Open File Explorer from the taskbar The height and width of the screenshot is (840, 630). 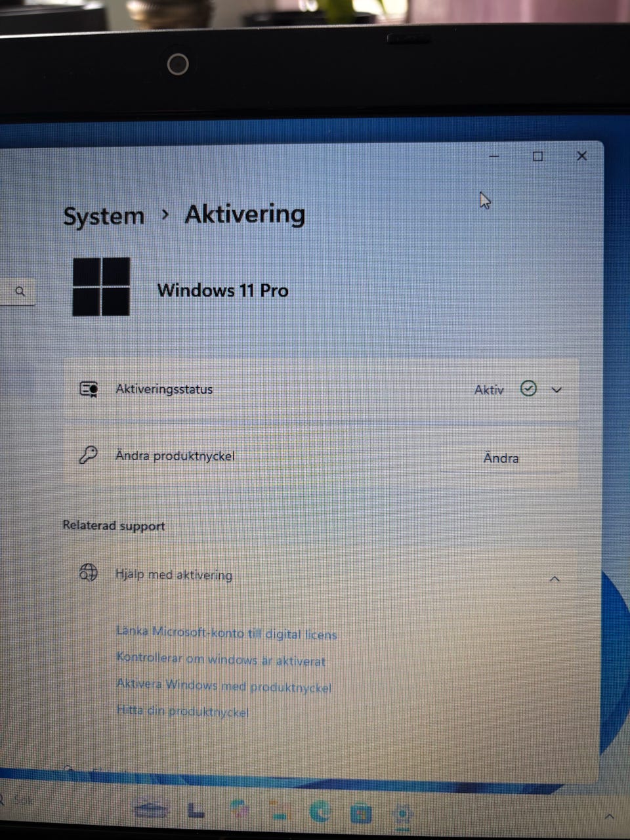tap(281, 812)
